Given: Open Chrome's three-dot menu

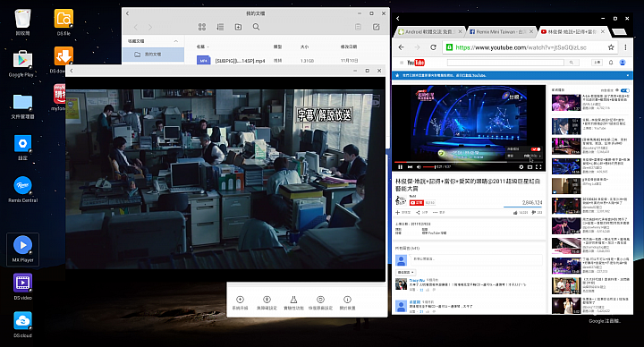Looking at the screenshot, I should (625, 47).
